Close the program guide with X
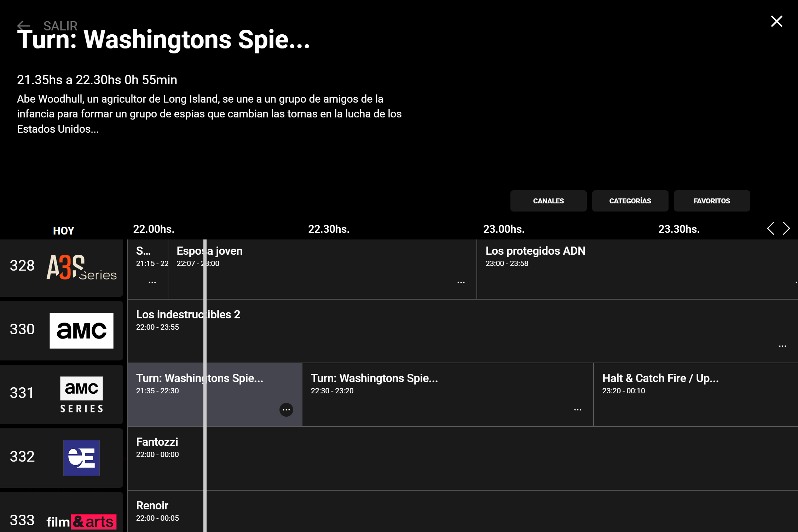The width and height of the screenshot is (798, 532). pyautogui.click(x=776, y=22)
